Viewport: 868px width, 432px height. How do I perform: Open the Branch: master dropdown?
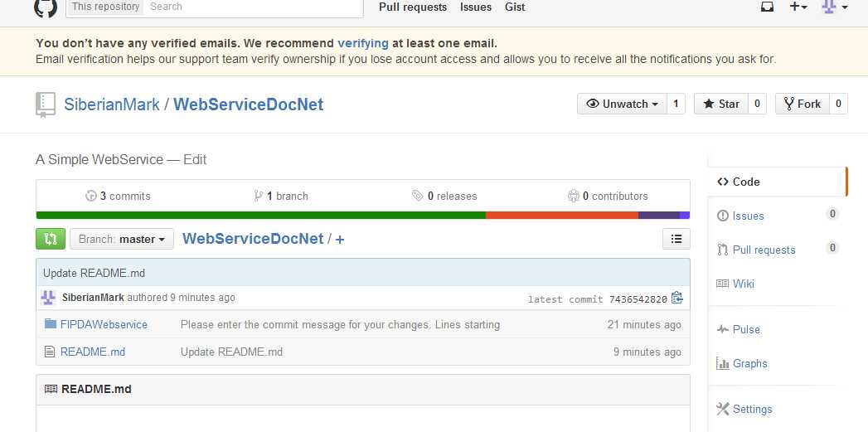(122, 239)
